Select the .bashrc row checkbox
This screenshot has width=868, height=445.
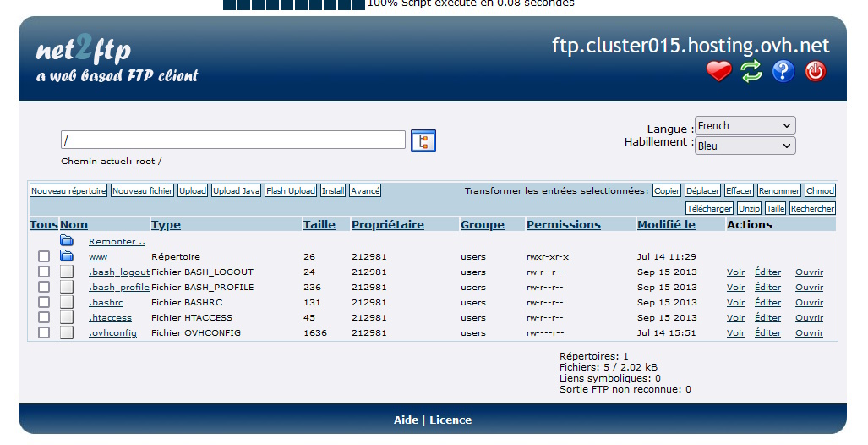click(x=44, y=302)
